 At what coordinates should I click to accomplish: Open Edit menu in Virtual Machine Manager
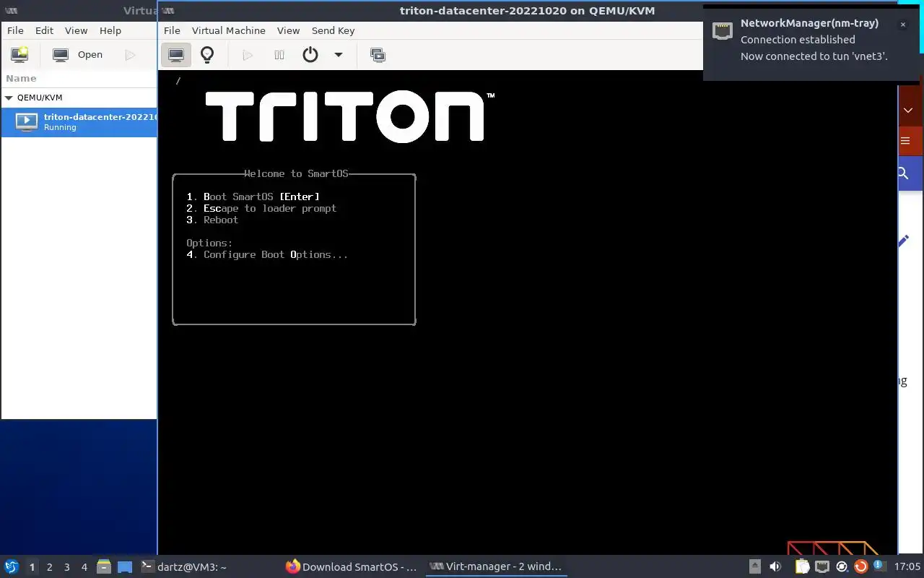[45, 30]
